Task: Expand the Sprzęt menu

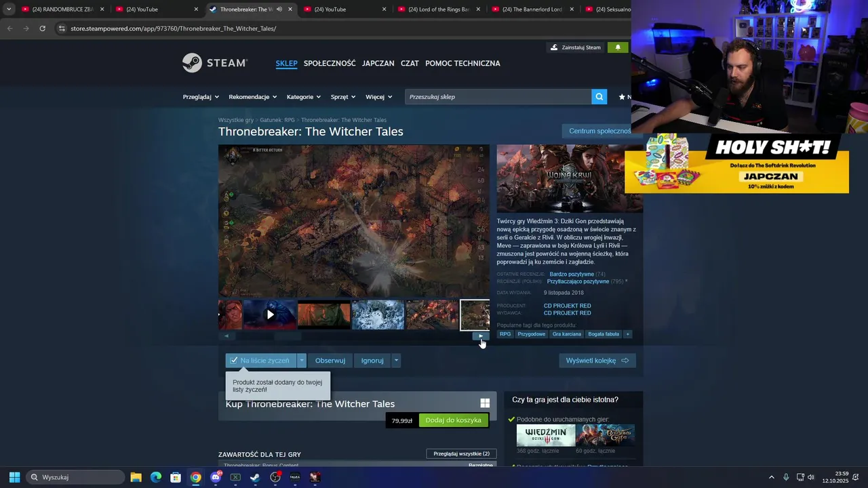Action: click(343, 97)
